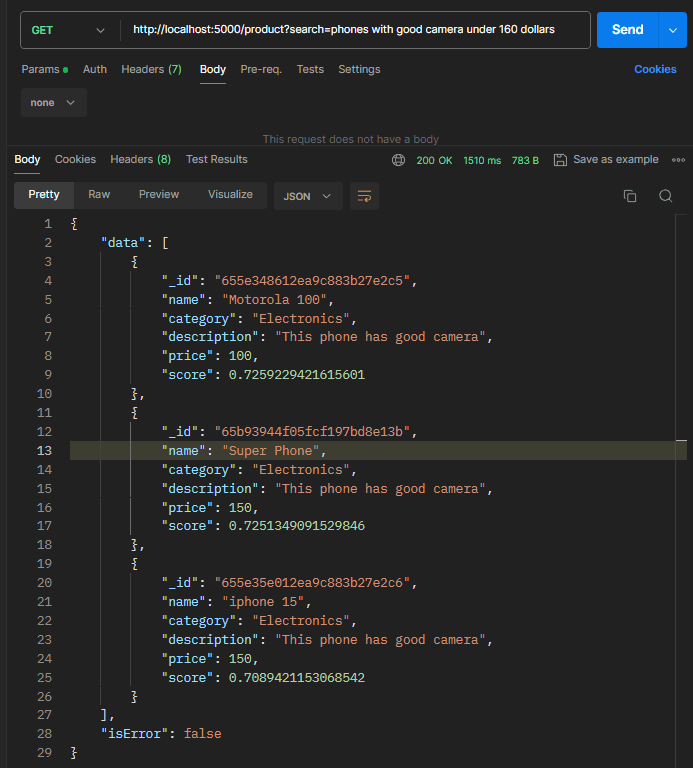Open search in response with magnifier icon

(x=665, y=196)
